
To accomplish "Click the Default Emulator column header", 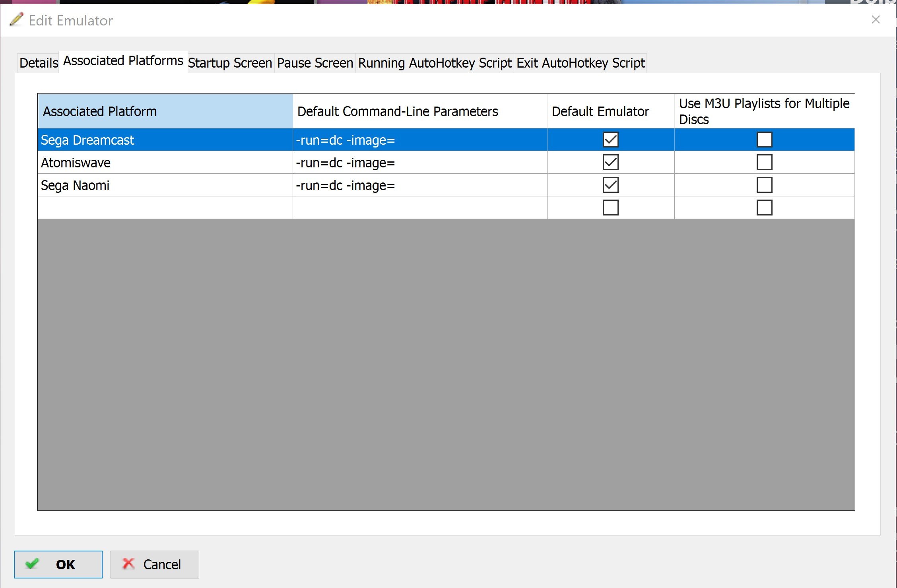I will pos(611,111).
